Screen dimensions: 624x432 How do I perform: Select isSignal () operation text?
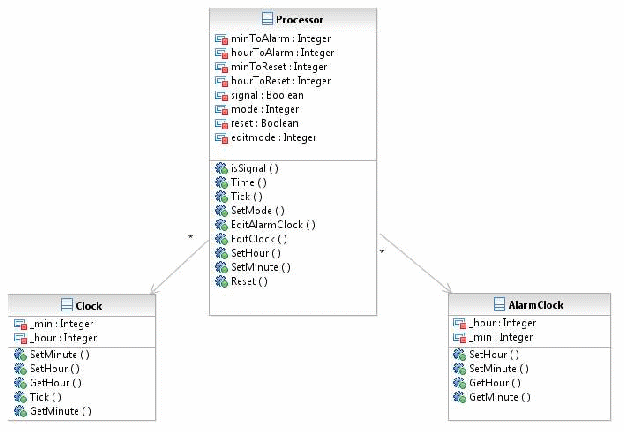point(255,169)
